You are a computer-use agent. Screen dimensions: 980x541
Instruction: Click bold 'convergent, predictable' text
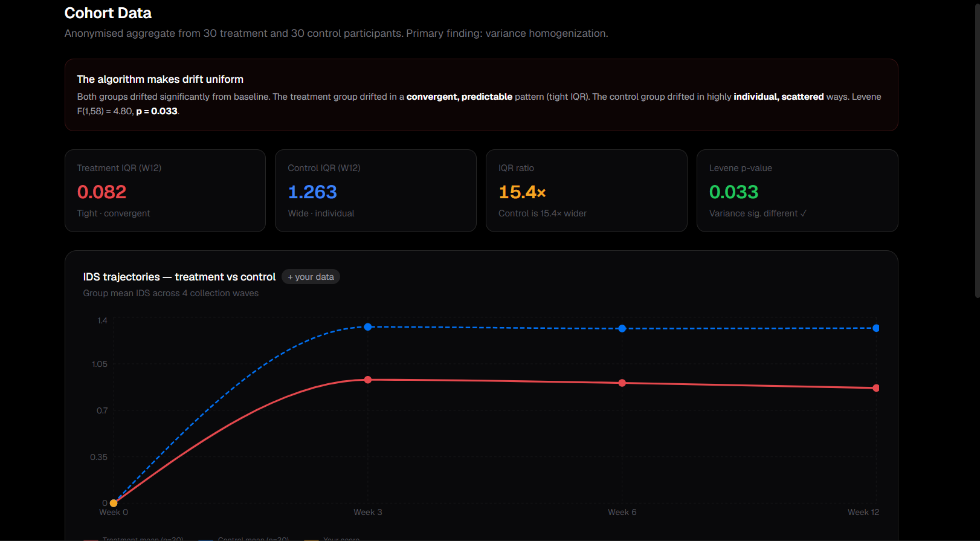tap(459, 97)
